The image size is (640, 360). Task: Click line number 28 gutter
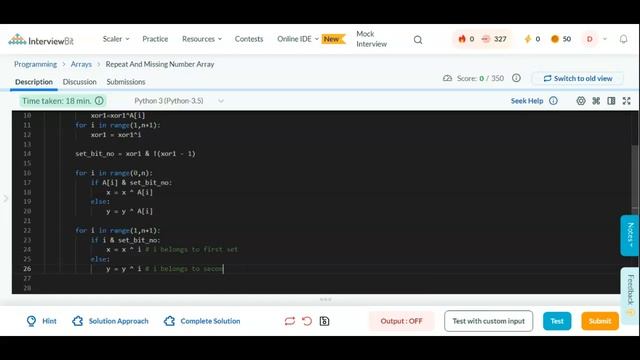click(x=27, y=288)
